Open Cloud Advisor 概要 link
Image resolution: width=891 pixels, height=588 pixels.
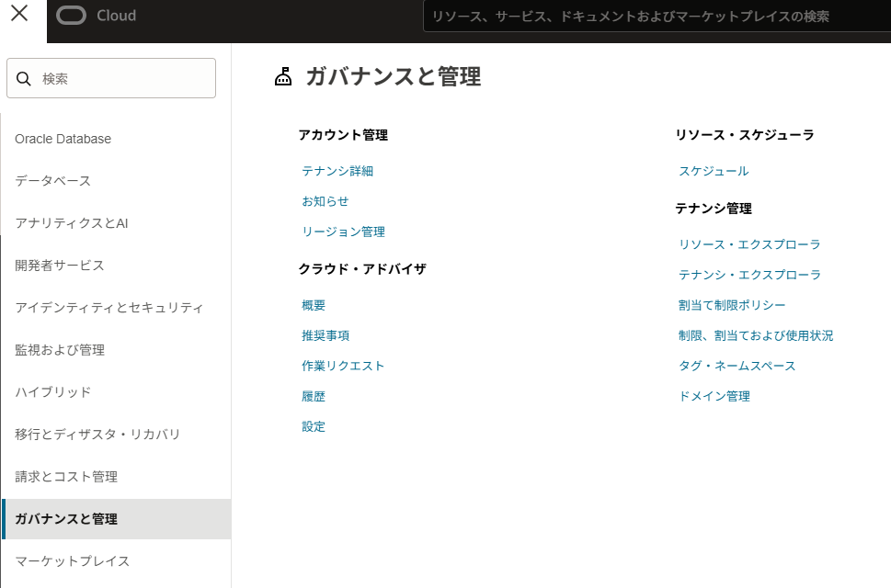[314, 305]
